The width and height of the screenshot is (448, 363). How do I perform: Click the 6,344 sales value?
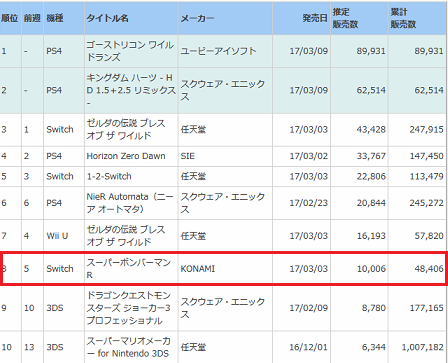click(374, 347)
